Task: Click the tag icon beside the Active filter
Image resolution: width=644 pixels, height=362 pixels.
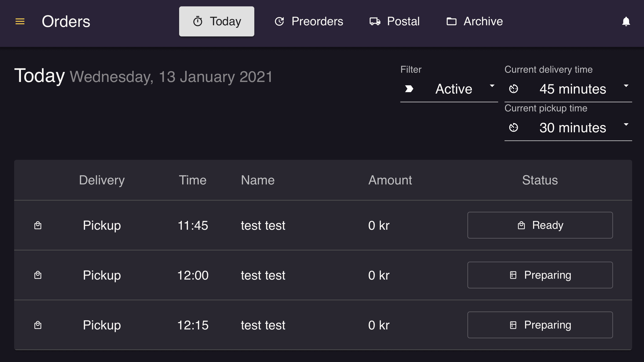Action: (x=409, y=89)
